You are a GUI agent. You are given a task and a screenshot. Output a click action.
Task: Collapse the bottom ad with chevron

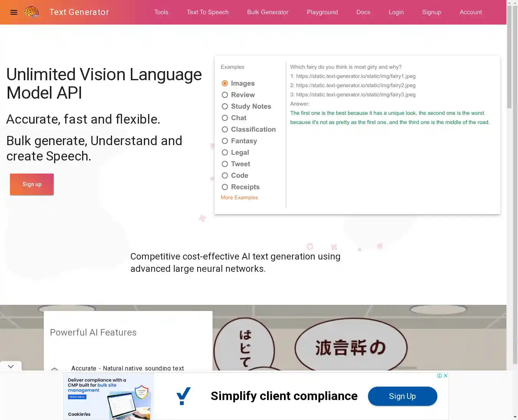click(x=11, y=366)
